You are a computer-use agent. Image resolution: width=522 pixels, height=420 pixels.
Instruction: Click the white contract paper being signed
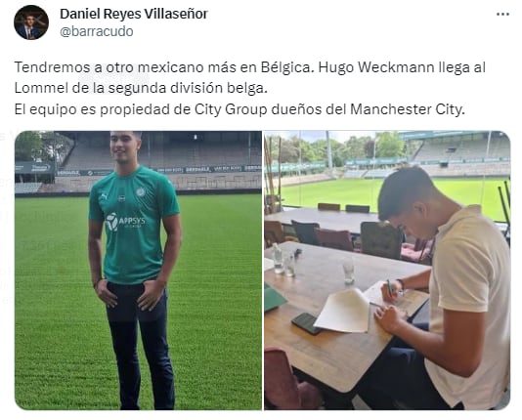(x=342, y=311)
